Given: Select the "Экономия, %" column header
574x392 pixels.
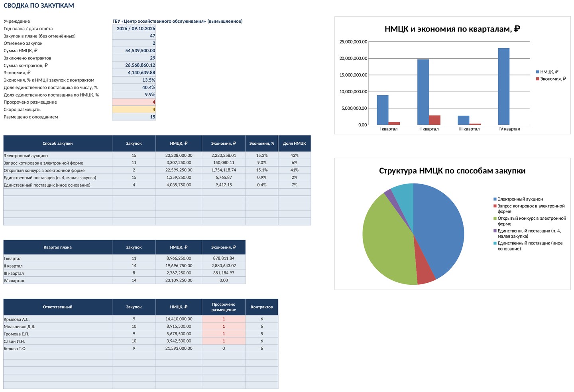Looking at the screenshot, I should [x=262, y=144].
